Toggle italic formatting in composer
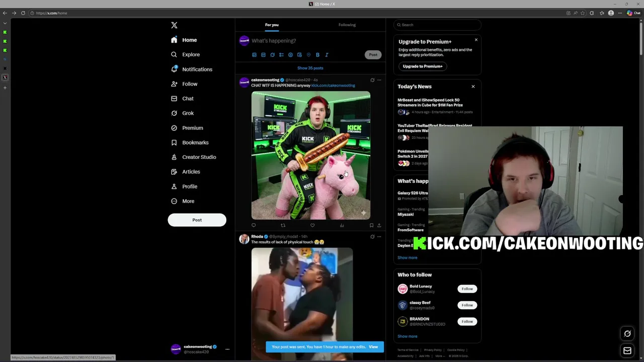The image size is (644, 362). tap(327, 55)
